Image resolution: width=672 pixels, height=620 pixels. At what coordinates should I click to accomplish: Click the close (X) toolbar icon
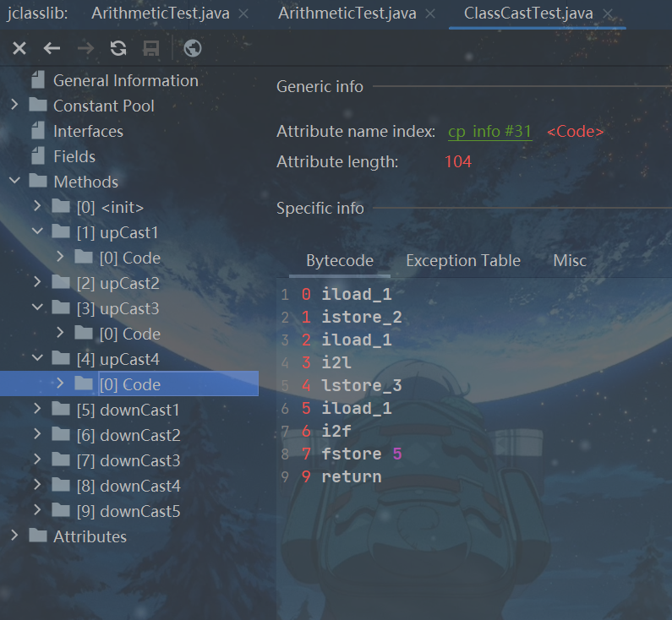tap(19, 49)
